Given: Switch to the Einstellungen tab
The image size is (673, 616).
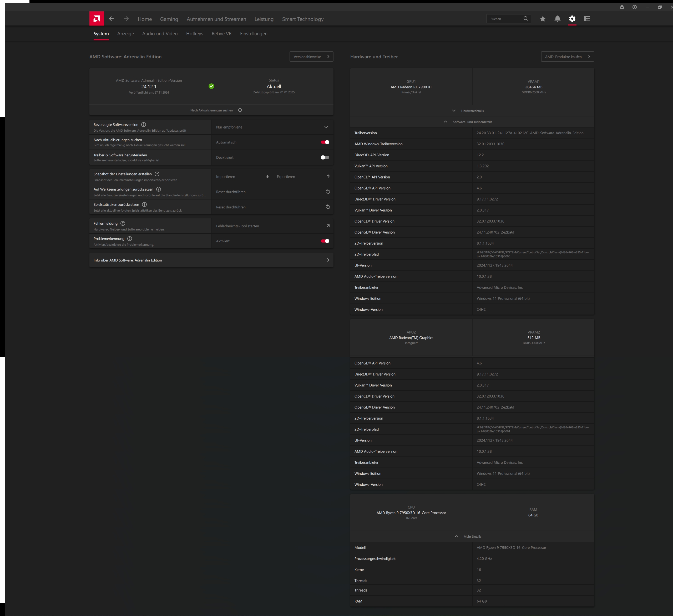Looking at the screenshot, I should click(x=254, y=33).
